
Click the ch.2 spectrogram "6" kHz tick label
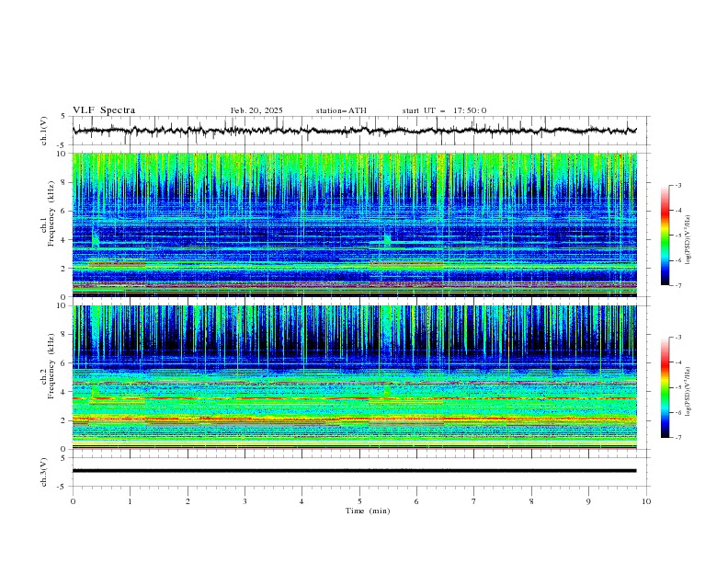[64, 363]
